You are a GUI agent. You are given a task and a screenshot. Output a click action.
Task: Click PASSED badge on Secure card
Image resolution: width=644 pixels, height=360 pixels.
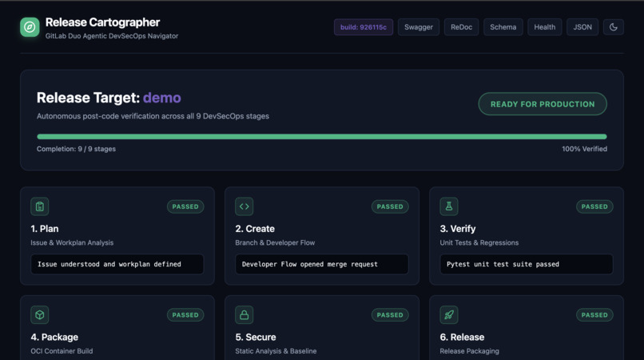(x=390, y=314)
